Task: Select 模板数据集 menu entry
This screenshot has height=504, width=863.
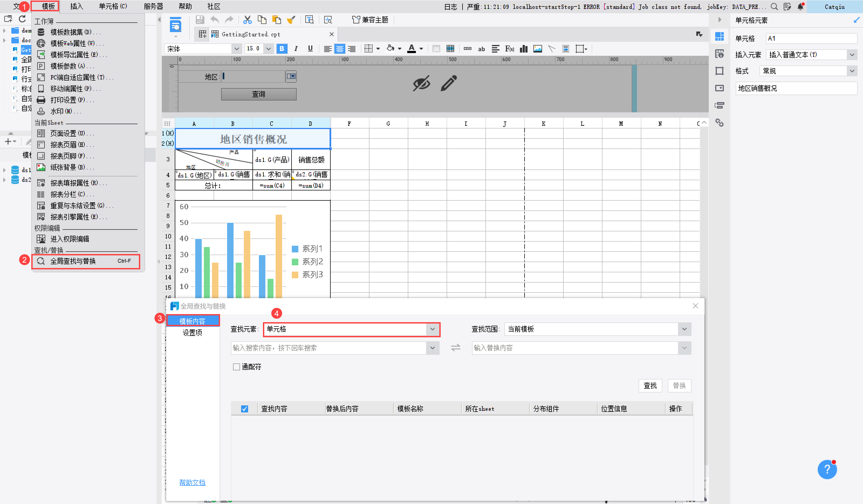Action: click(71, 32)
